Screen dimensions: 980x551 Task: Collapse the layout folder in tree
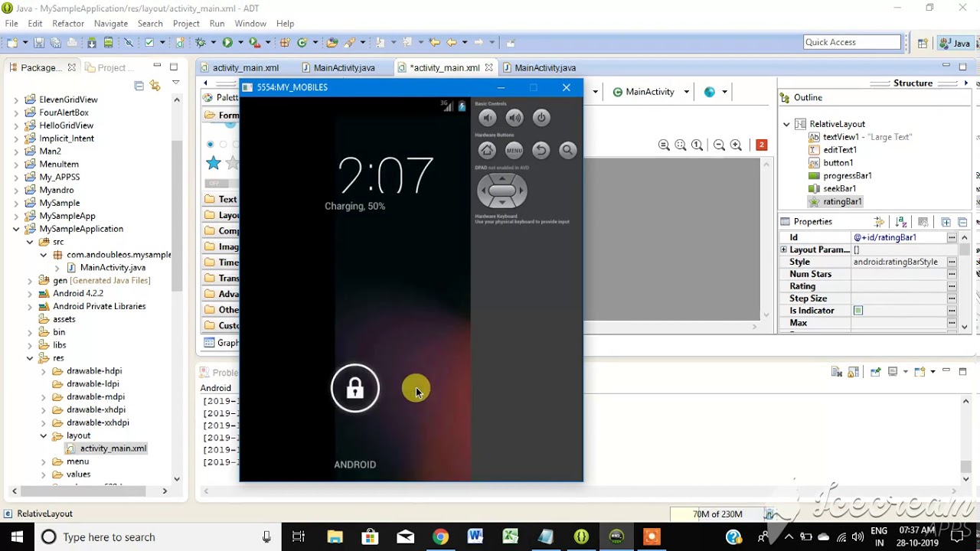(x=44, y=435)
